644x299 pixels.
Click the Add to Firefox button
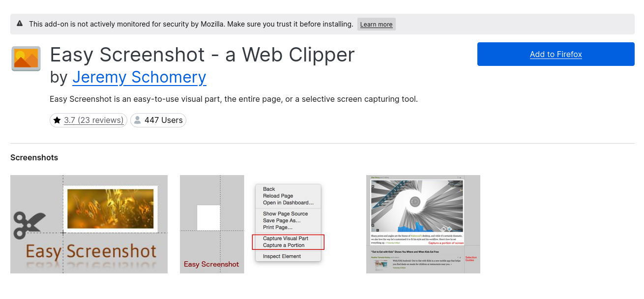pos(556,54)
